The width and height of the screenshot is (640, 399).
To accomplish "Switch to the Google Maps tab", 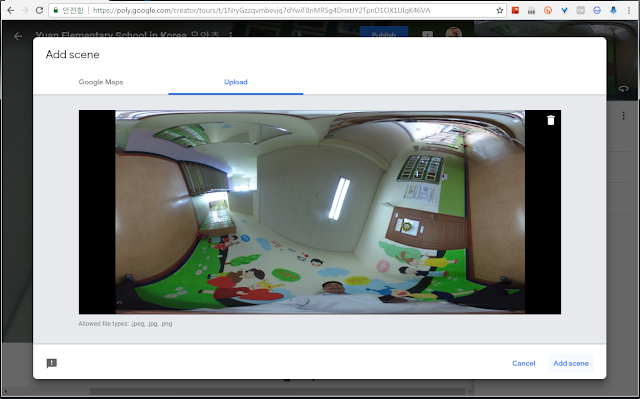I will tap(101, 82).
